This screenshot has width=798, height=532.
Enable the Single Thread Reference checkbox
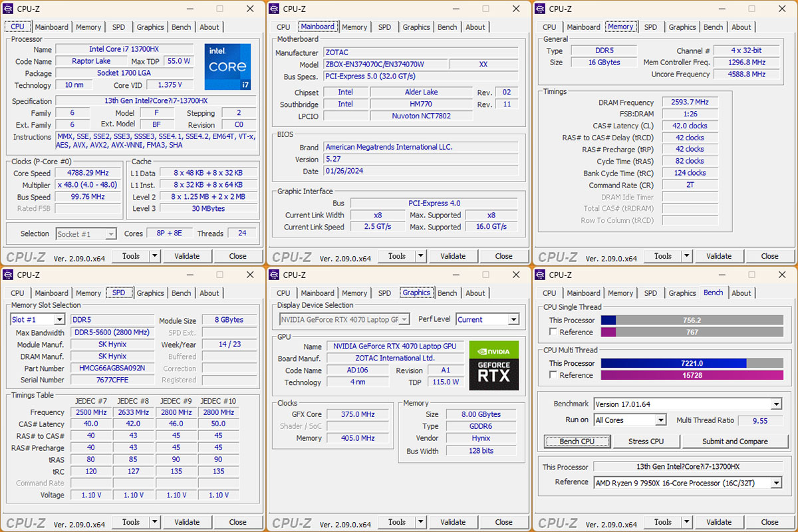tap(553, 332)
